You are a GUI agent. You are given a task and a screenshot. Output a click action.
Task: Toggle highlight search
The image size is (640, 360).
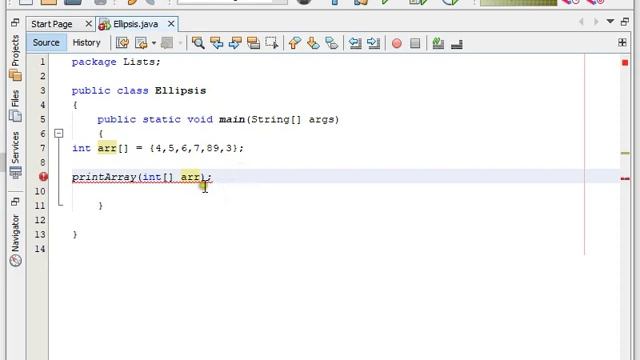pos(253,43)
